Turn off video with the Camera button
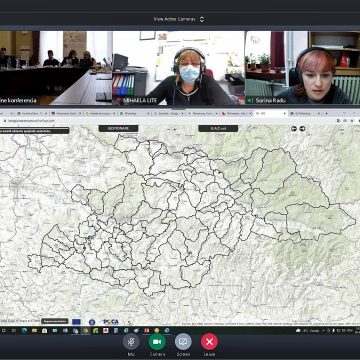The image size is (360, 360). point(157,342)
